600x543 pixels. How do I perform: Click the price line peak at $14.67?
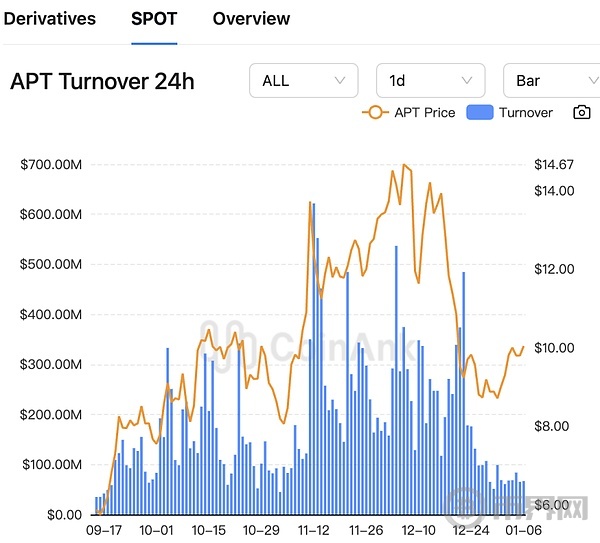point(404,165)
